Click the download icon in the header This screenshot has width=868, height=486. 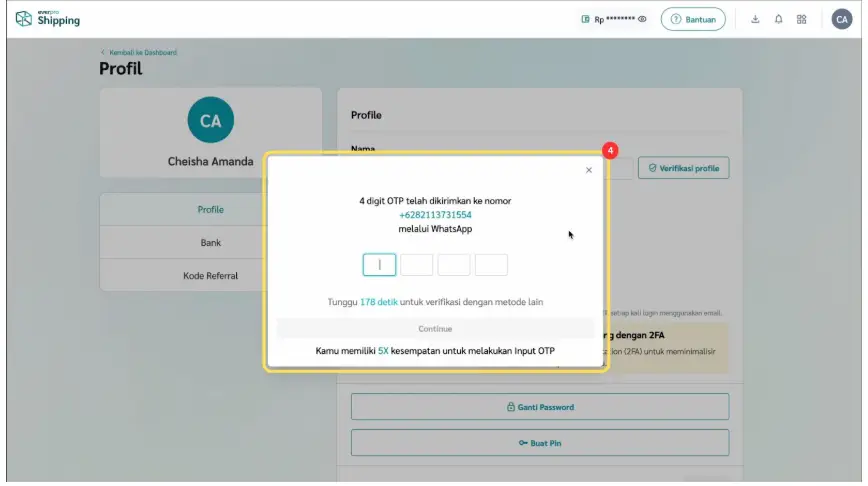pyautogui.click(x=755, y=19)
